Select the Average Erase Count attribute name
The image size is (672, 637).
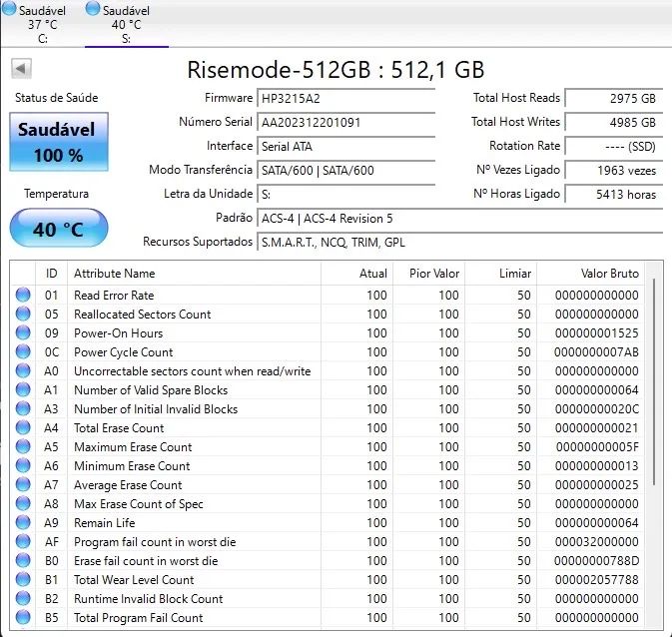pyautogui.click(x=128, y=485)
